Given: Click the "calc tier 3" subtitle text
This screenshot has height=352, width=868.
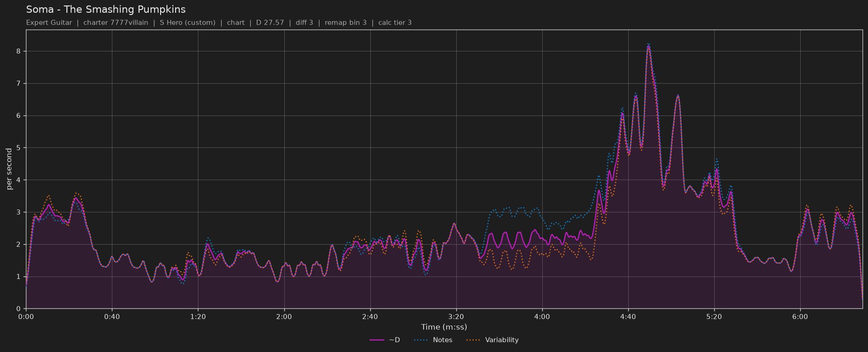Looking at the screenshot, I should (x=395, y=22).
